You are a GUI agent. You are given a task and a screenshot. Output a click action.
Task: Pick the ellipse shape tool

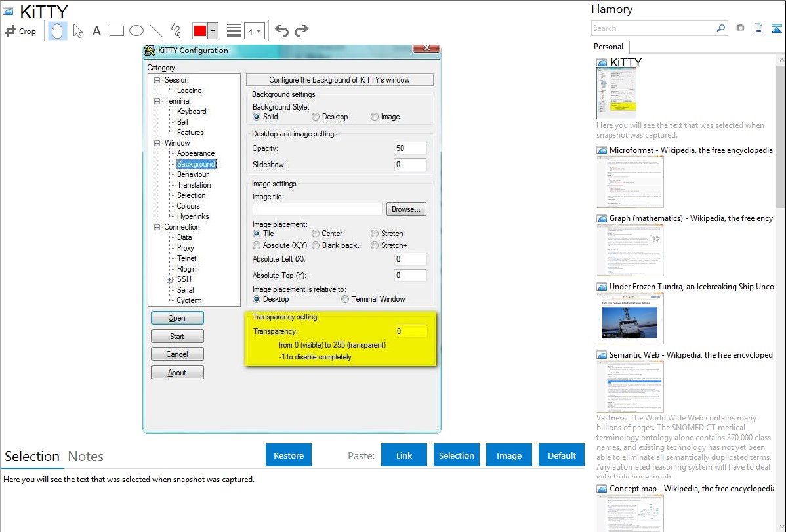[x=136, y=31]
